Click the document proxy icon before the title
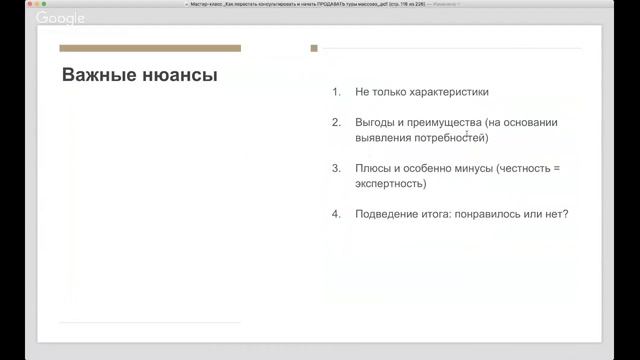 point(187,4)
